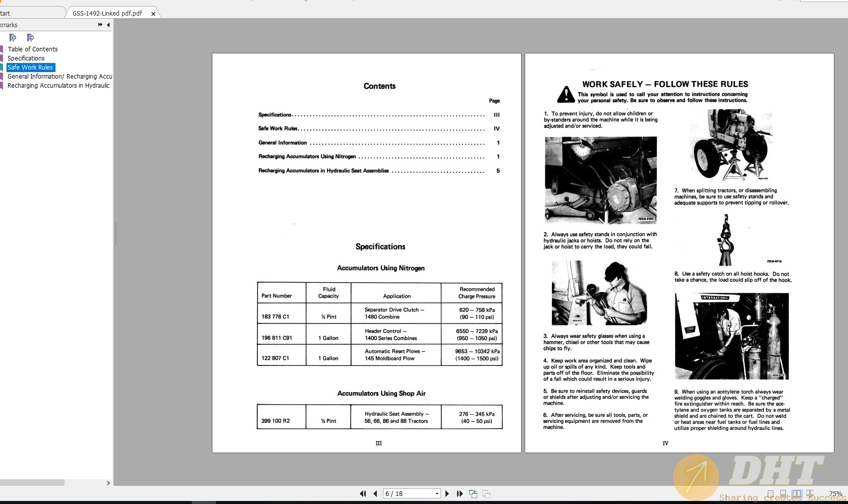Viewport: 848px width, 504px height.
Task: Switch to single page view mode
Action: point(770,494)
